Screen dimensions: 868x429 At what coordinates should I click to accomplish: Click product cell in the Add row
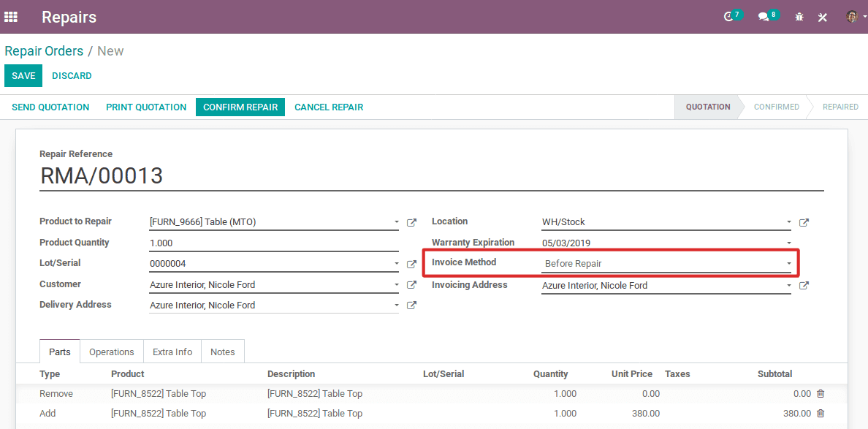pos(159,414)
